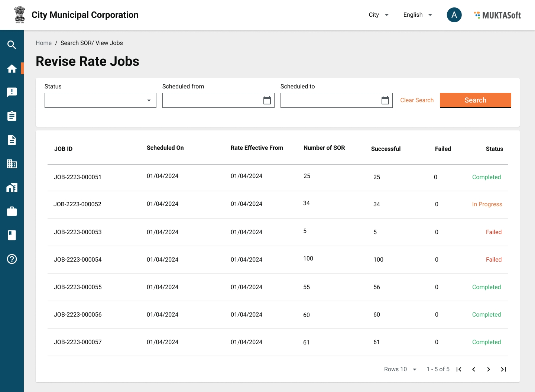Click the search icon in the sidebar
The width and height of the screenshot is (535, 392).
(12, 45)
